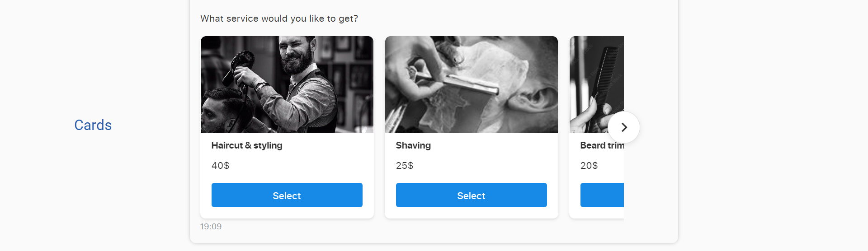Click the 20$ price on the Beard trim card
868x251 pixels.
pos(589,166)
